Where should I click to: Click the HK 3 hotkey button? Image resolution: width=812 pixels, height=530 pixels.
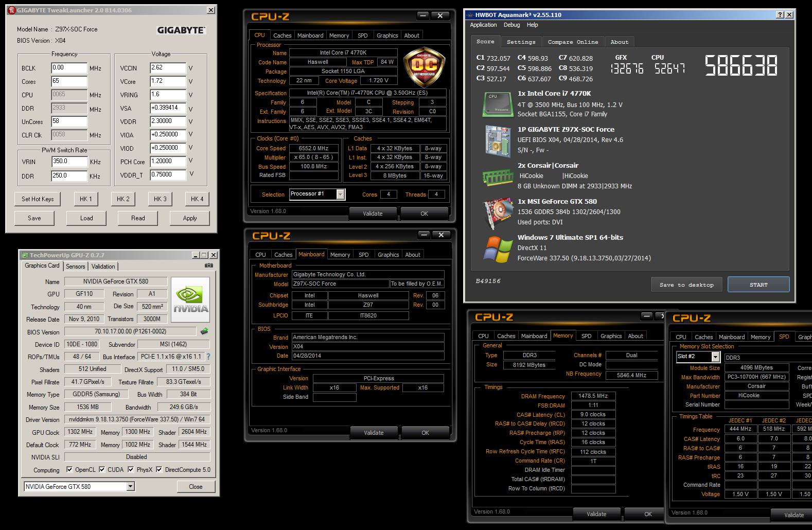pos(161,199)
